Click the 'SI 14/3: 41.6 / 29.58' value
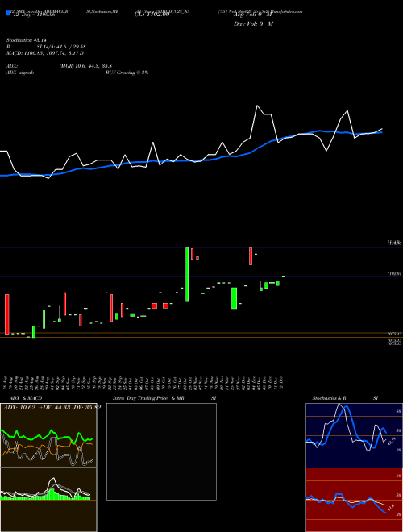This screenshot has width=403, height=532. tap(61, 47)
